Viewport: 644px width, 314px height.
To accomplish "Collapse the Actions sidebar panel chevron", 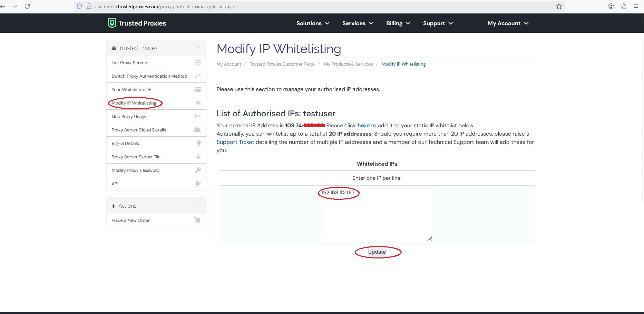I will (198, 205).
